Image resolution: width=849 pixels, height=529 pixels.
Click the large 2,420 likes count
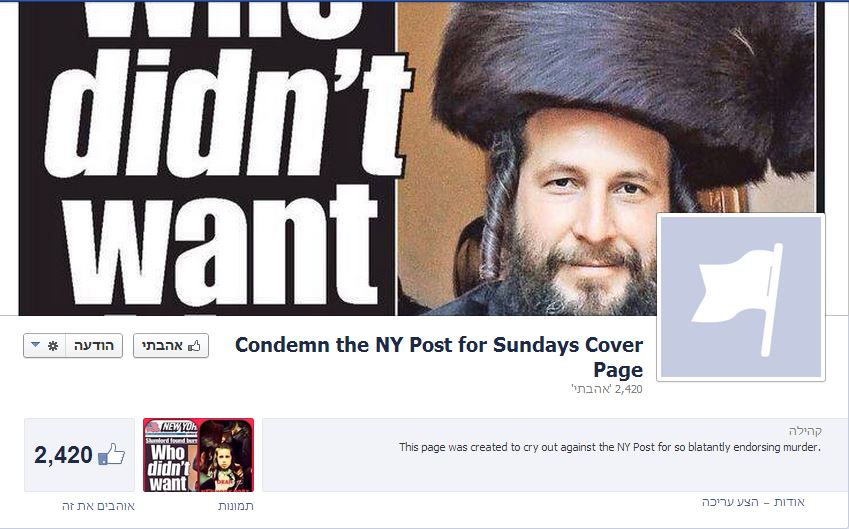click(x=63, y=455)
